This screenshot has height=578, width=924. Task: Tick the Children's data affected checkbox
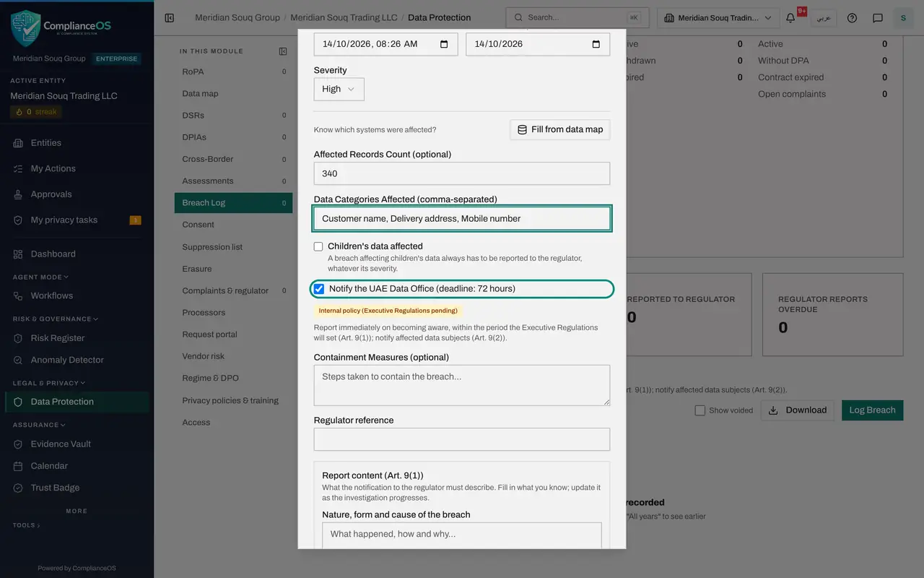318,246
